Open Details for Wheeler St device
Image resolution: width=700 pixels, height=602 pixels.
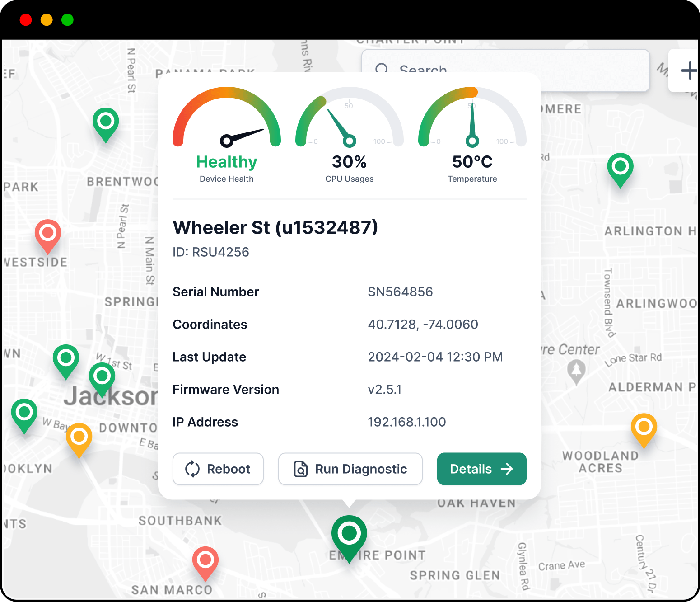(481, 469)
